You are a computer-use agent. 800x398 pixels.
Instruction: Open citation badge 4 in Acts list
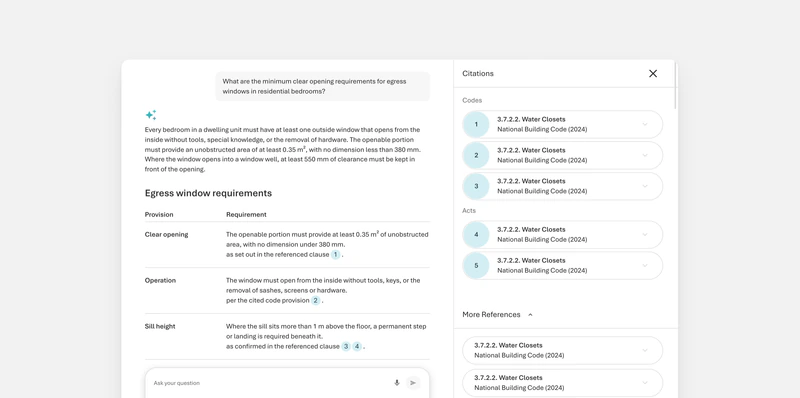pyautogui.click(x=476, y=235)
